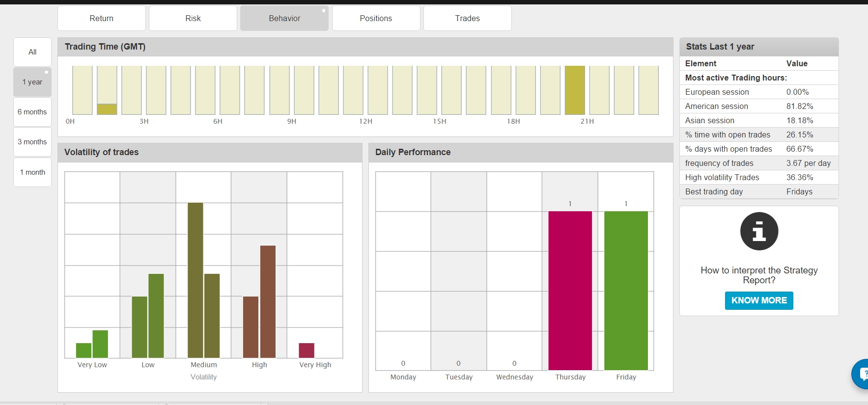Click the 'Stats Last 1 year' heading
868x405 pixels.
(x=720, y=47)
